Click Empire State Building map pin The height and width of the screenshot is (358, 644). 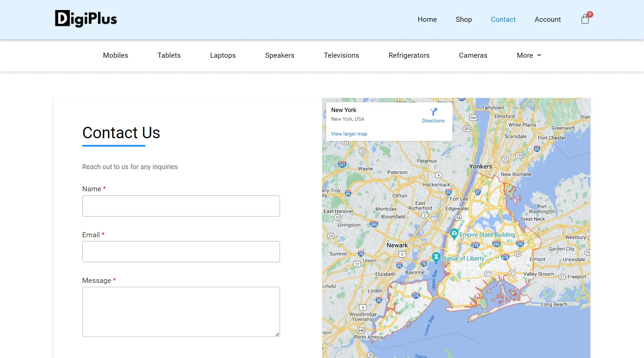point(454,234)
